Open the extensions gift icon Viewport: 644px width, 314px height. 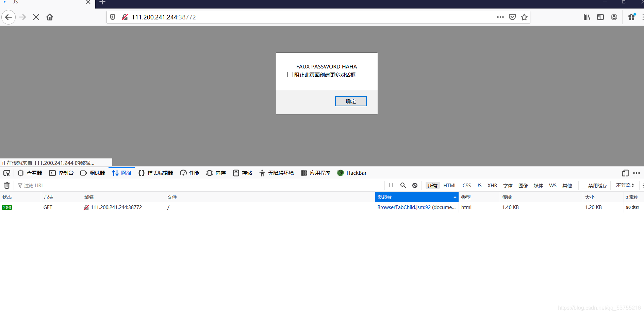(x=632, y=17)
